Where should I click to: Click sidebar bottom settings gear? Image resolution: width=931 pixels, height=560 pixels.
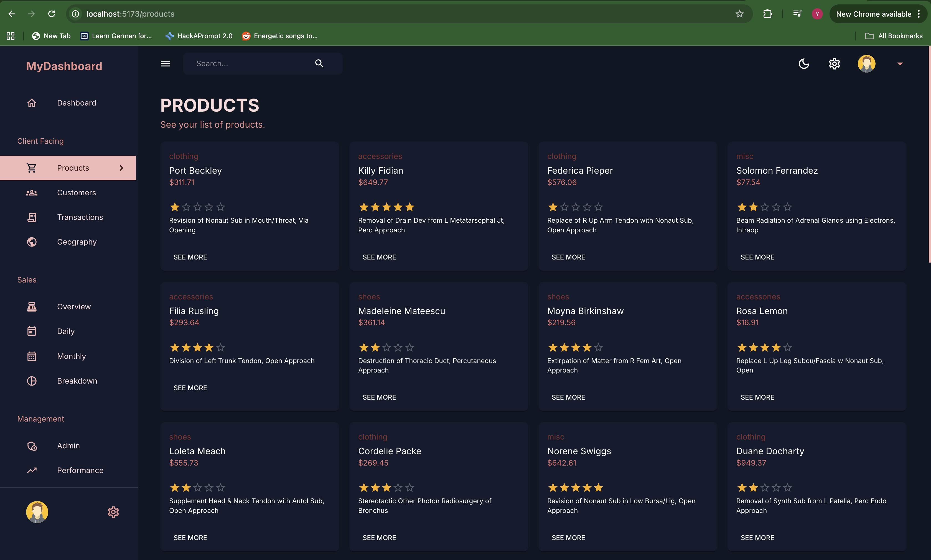pos(113,512)
